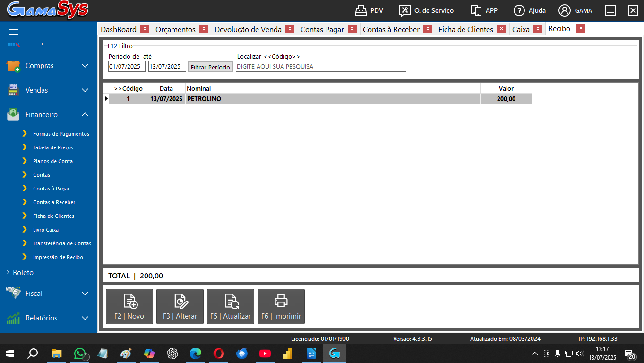Close the Orçamentos tab

tap(204, 29)
